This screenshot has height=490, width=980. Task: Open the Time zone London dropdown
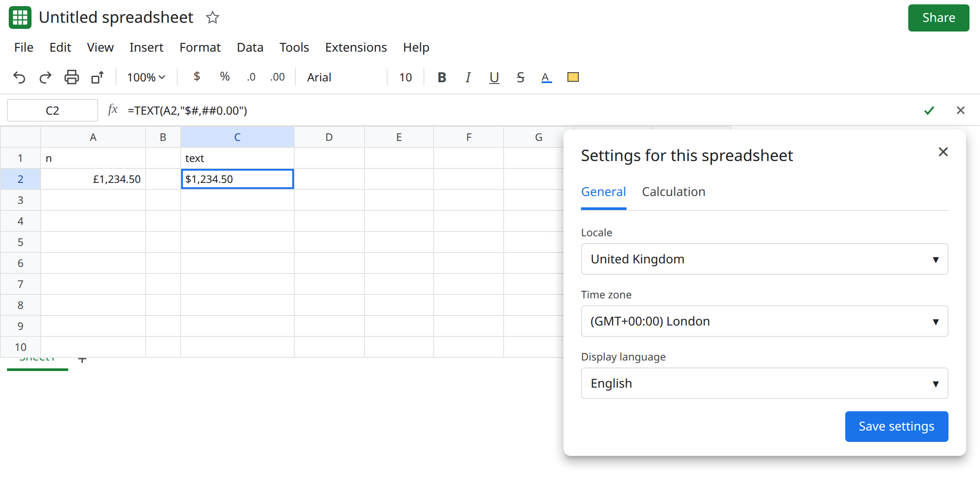coord(764,321)
